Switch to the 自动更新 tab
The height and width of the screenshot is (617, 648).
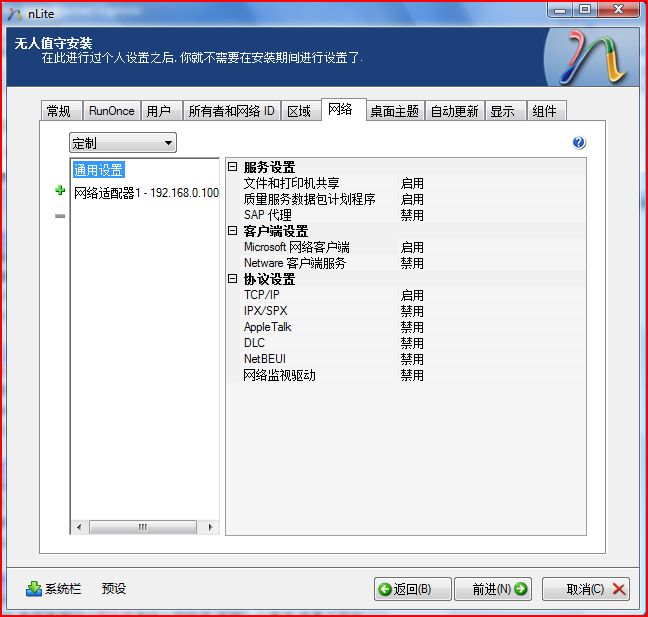tap(455, 111)
